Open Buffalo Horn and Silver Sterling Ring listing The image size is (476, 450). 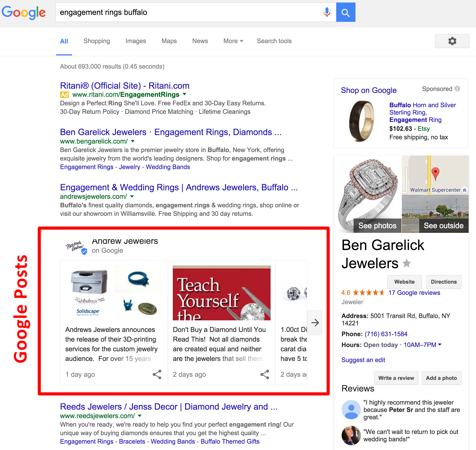coord(423,112)
